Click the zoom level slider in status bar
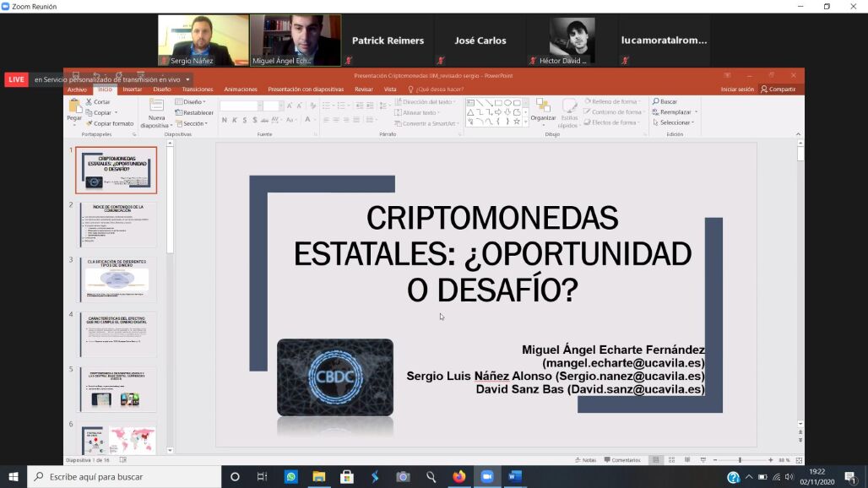868x488 pixels. (740, 460)
